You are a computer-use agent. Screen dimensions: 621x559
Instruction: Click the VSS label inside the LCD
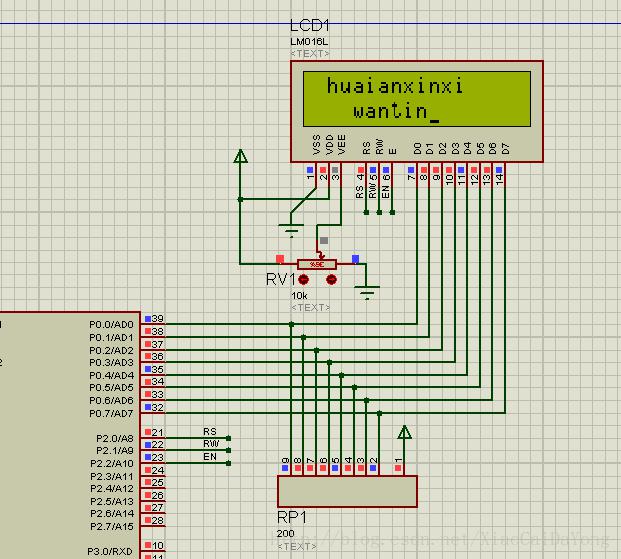[x=316, y=145]
